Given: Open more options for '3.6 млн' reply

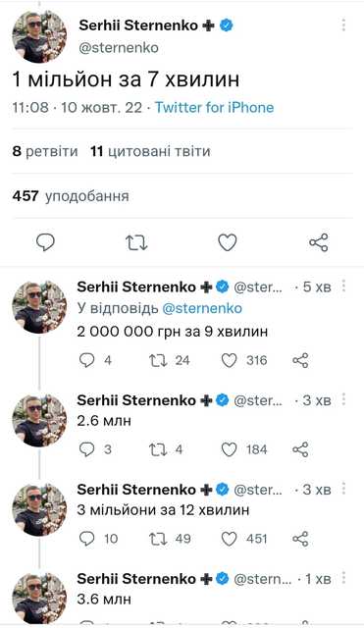Looking at the screenshot, I should (x=343, y=578).
